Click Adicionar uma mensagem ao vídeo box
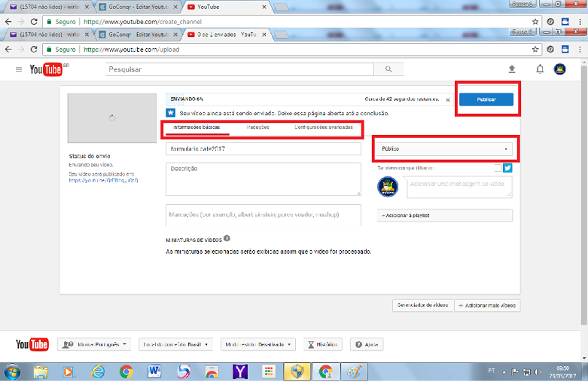 (x=459, y=187)
